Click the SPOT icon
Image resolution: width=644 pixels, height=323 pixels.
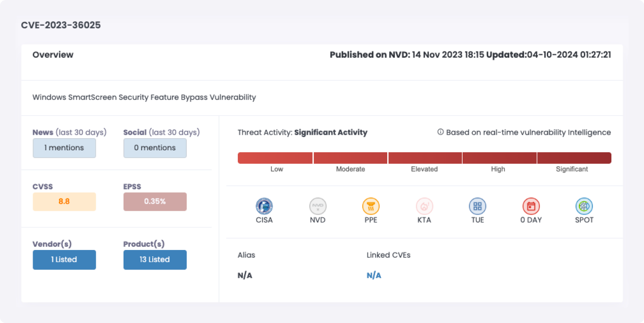(584, 206)
